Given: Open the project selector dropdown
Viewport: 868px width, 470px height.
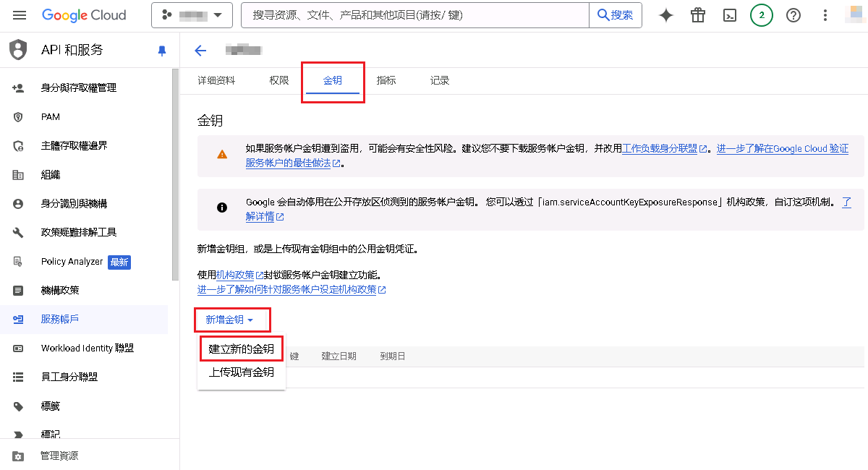Looking at the screenshot, I should (192, 15).
